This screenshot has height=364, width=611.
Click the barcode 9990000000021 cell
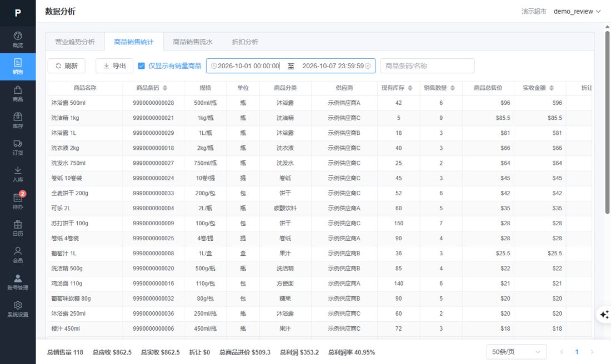pyautogui.click(x=153, y=118)
